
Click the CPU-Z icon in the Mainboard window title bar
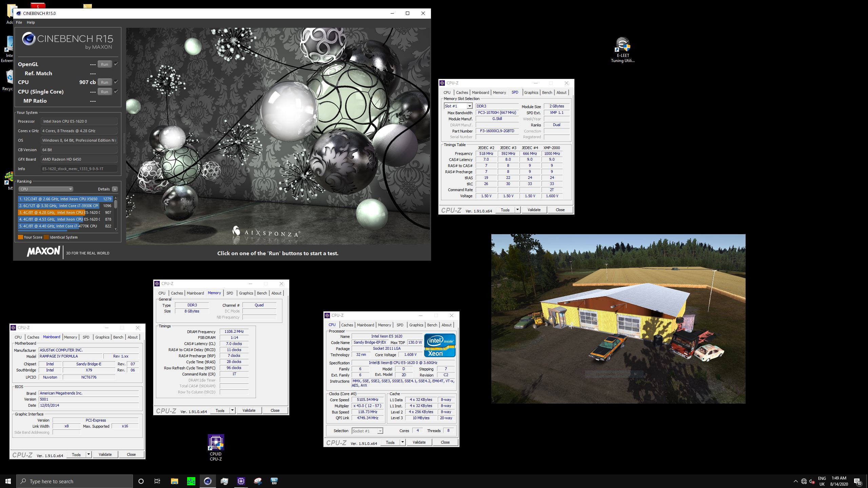click(13, 327)
